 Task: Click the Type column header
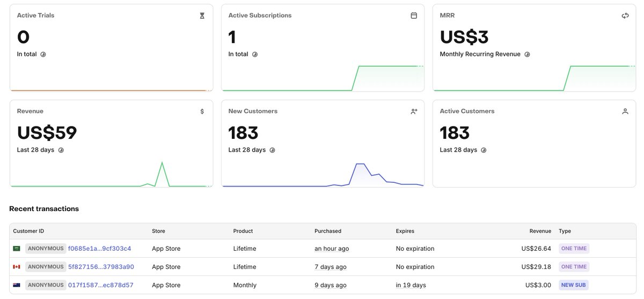[x=565, y=231]
